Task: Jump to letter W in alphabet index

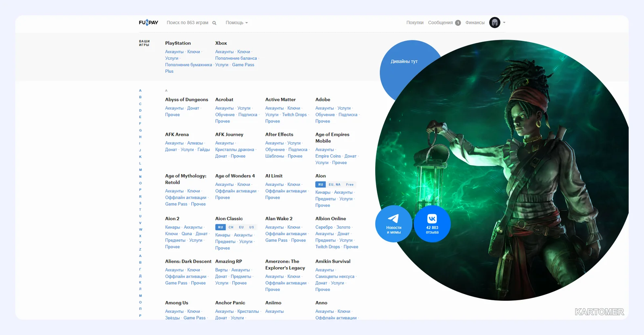Action: 140,230
